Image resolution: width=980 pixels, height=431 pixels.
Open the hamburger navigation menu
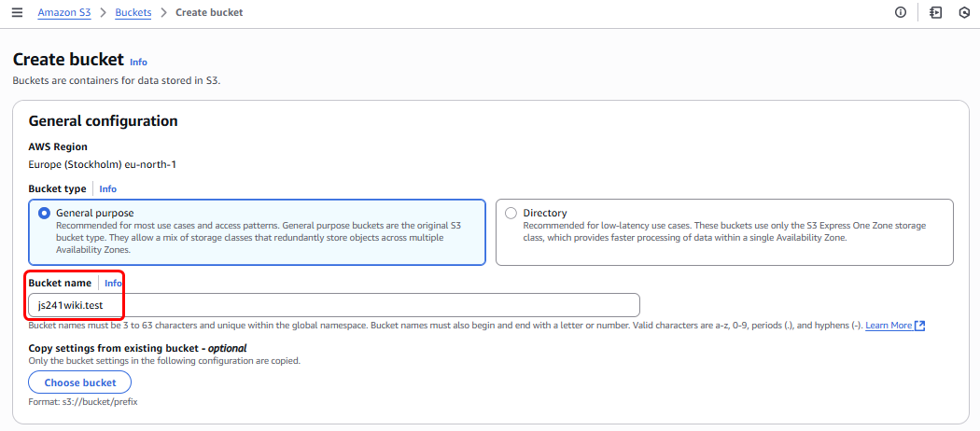pyautogui.click(x=17, y=12)
